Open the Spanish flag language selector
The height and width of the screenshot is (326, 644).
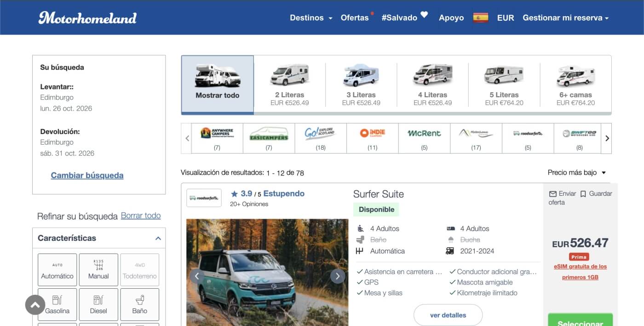[x=481, y=17]
